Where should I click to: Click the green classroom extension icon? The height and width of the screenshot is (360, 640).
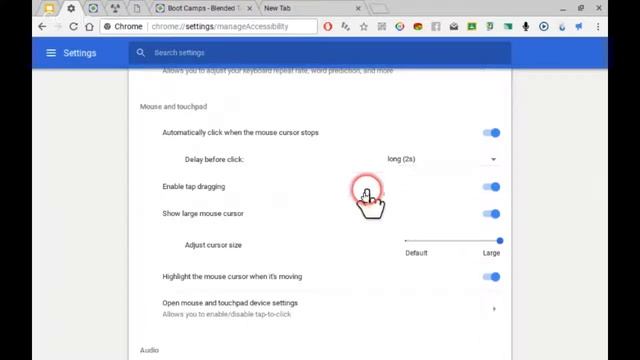point(472,27)
